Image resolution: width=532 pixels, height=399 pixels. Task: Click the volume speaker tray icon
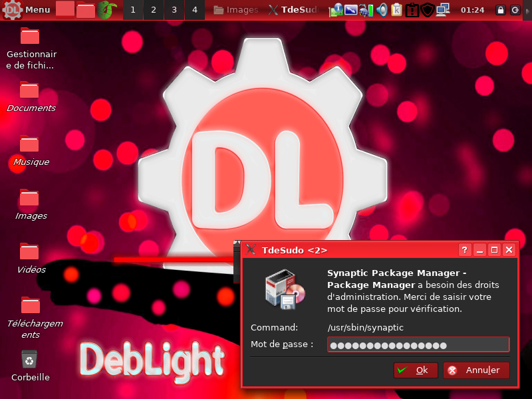click(382, 10)
